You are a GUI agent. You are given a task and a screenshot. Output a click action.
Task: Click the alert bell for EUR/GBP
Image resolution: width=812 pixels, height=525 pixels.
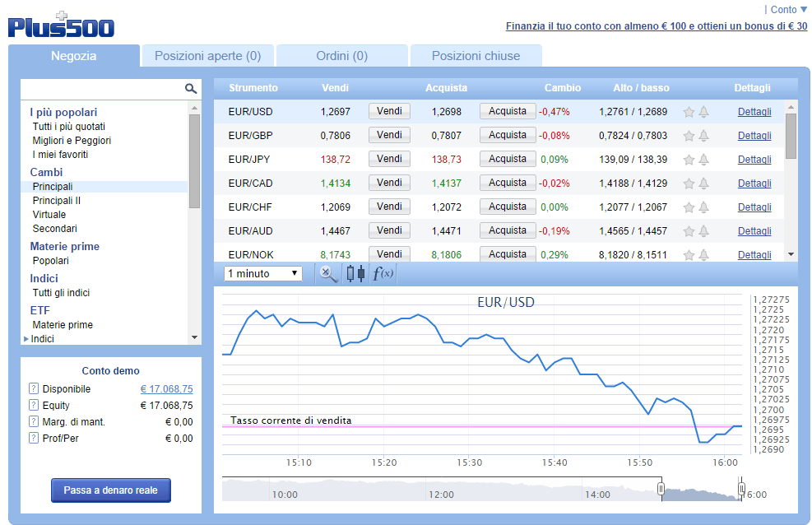click(703, 136)
